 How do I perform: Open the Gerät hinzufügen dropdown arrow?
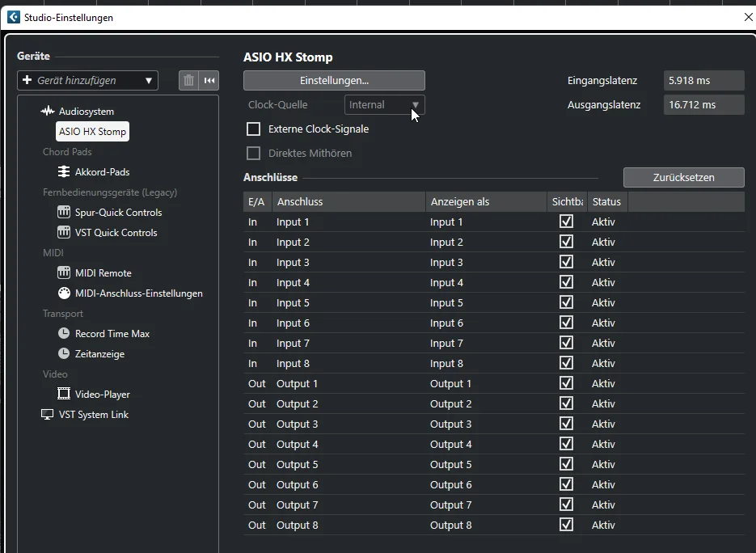coord(149,81)
